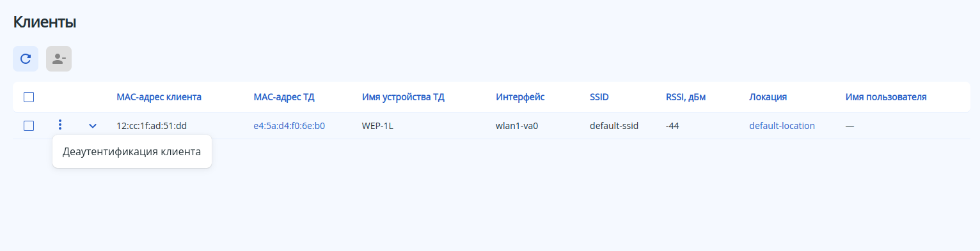Screen dimensions: 980x251
Task: Open the default-location link
Action: coord(782,126)
